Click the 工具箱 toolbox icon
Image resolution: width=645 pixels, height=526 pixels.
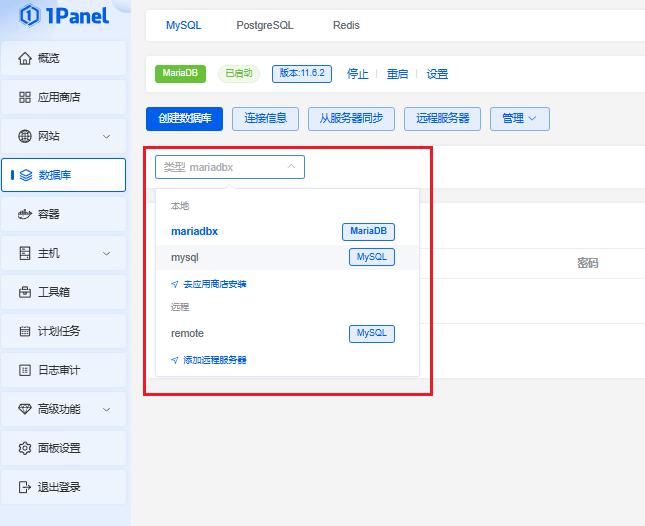25,292
